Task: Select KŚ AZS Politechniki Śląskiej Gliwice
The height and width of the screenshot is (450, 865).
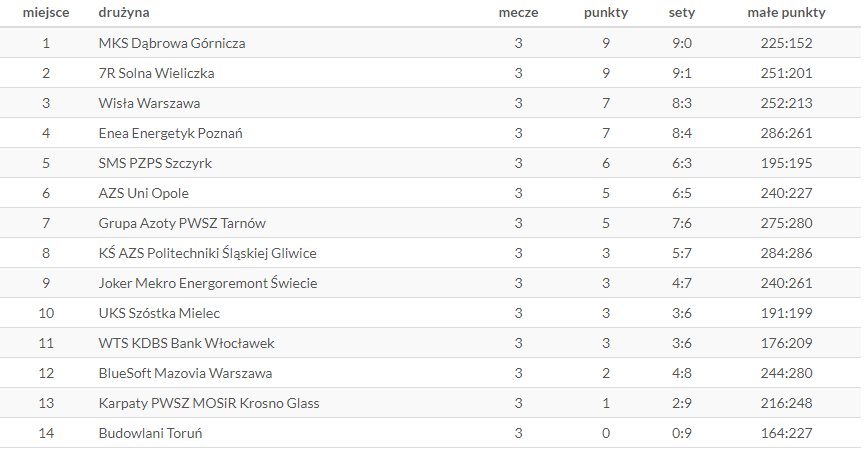Action: pyautogui.click(x=207, y=253)
